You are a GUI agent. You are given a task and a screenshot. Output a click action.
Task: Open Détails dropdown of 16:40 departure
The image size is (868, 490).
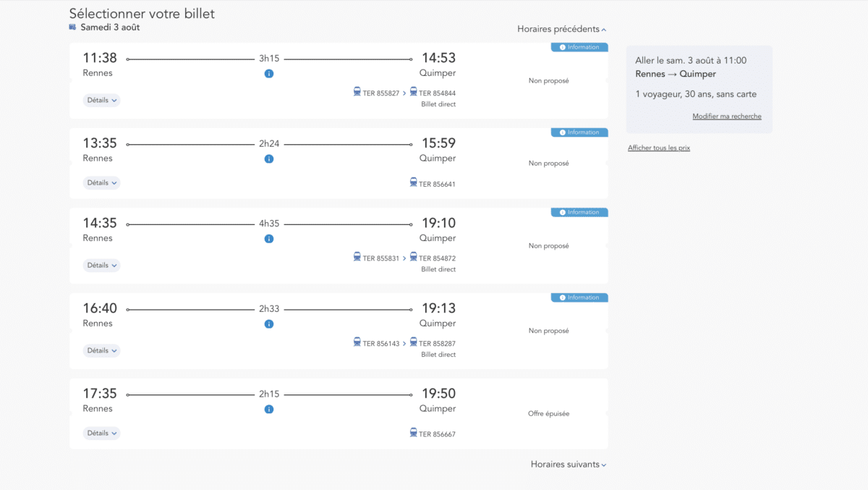point(101,351)
